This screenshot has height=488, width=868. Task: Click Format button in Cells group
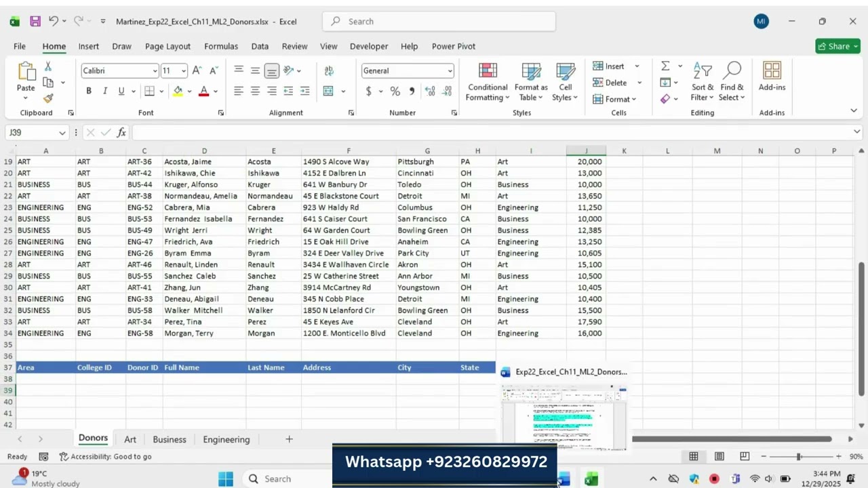pos(614,99)
